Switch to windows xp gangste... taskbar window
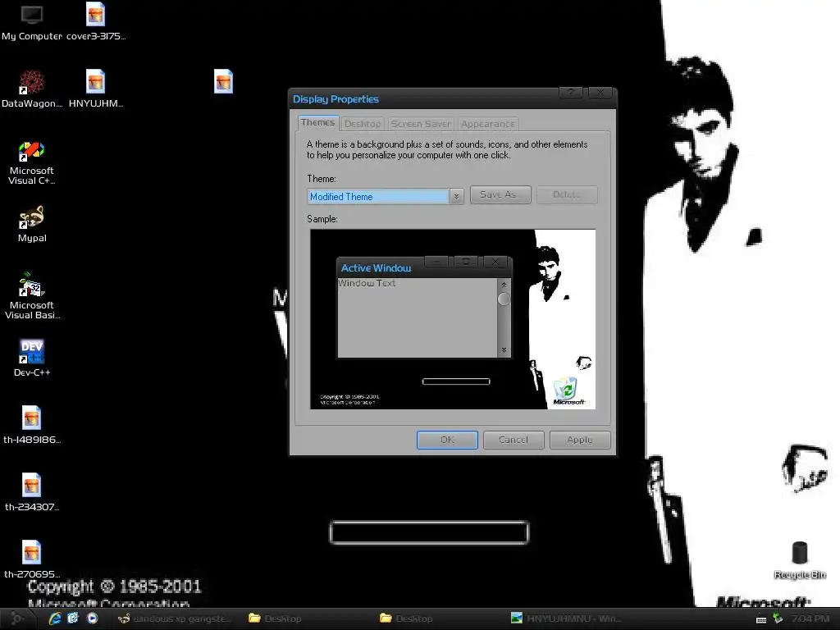Image resolution: width=840 pixels, height=630 pixels. point(176,619)
